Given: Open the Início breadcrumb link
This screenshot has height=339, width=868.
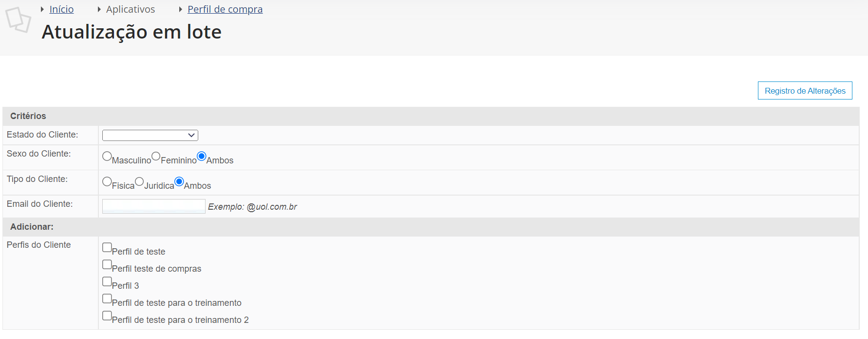Looking at the screenshot, I should (x=61, y=9).
